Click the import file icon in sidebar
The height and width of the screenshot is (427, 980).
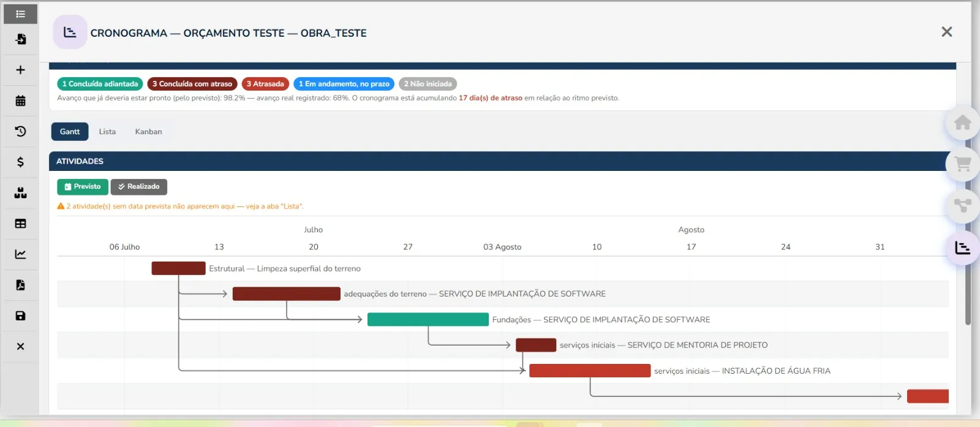pos(20,39)
